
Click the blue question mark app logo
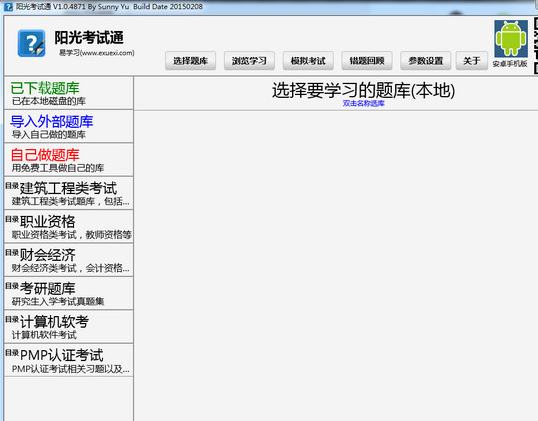pyautogui.click(x=31, y=43)
